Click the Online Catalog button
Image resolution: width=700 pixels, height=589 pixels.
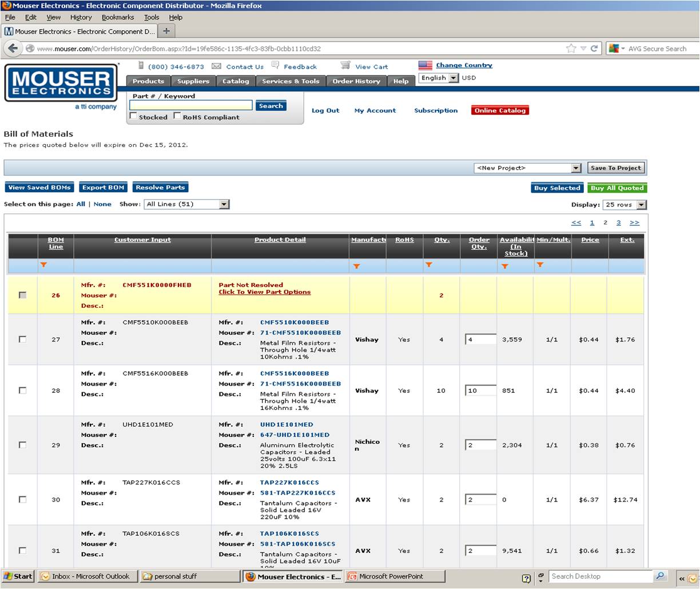coord(500,110)
